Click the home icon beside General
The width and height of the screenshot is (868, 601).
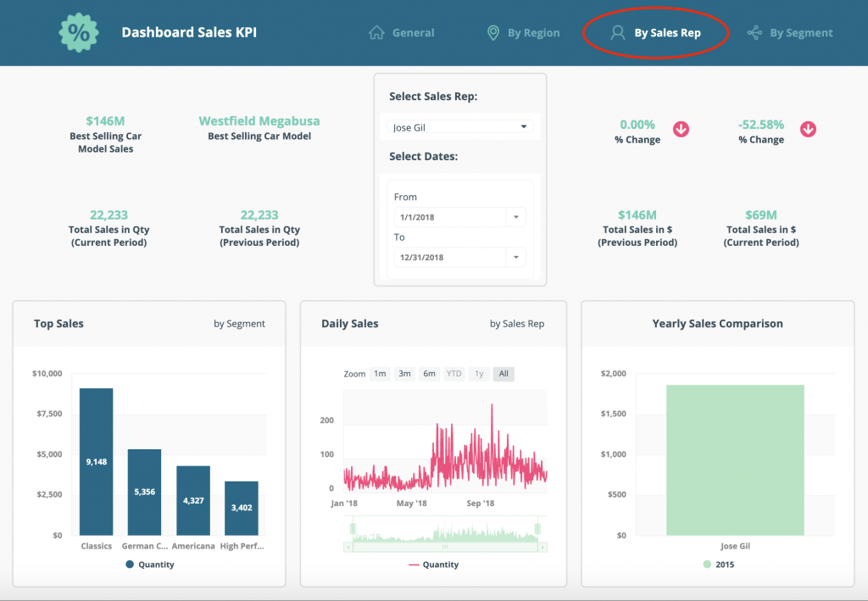(376, 33)
